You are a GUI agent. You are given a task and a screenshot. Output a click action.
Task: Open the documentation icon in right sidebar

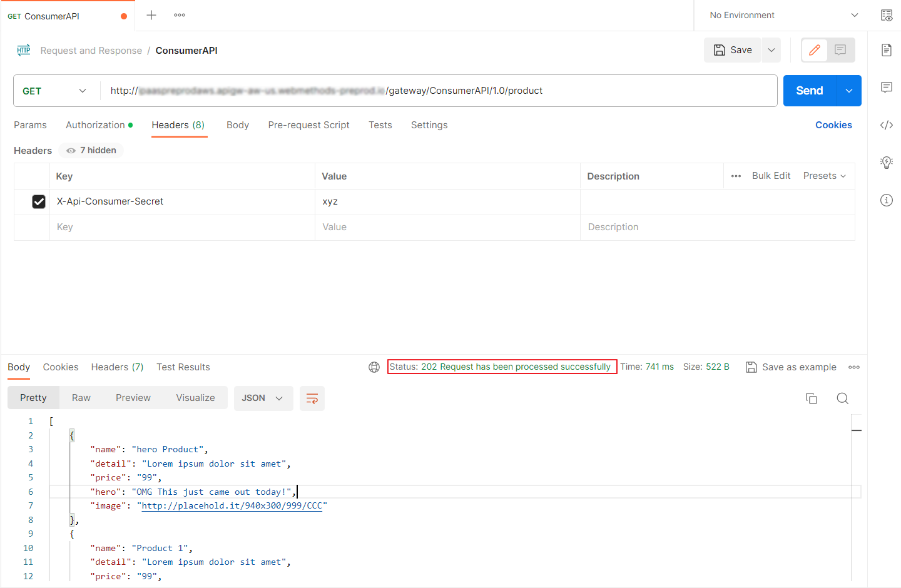[887, 50]
